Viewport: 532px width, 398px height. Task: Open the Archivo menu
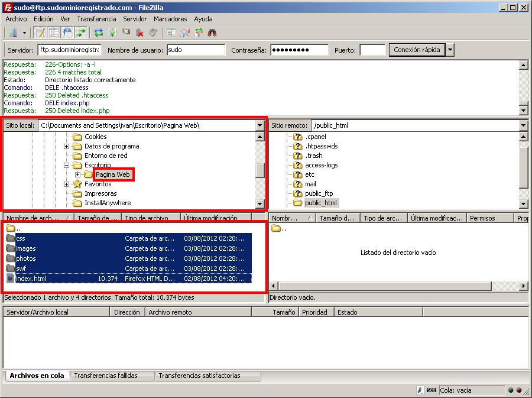click(16, 19)
